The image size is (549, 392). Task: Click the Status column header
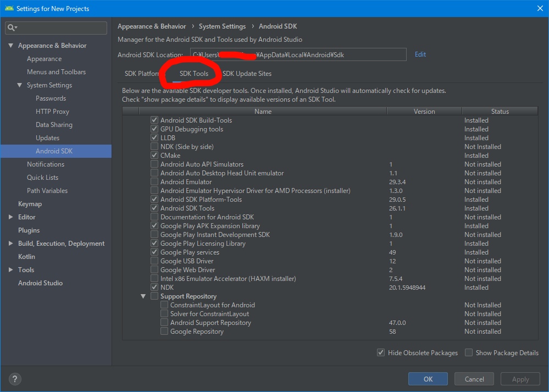500,112
